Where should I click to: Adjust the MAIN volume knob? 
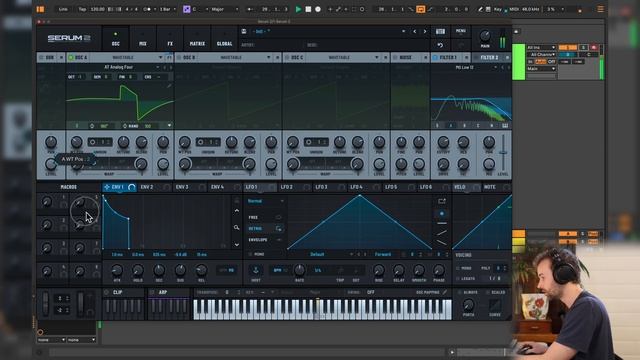[485, 36]
